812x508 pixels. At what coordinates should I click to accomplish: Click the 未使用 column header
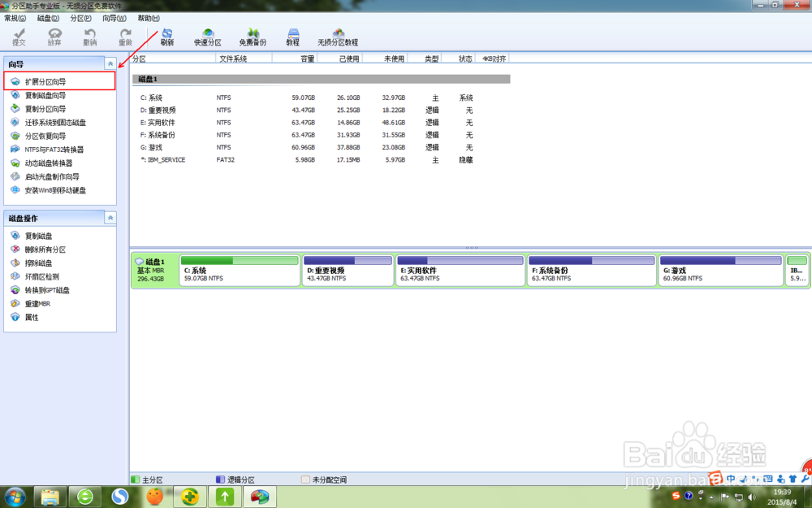coord(385,59)
